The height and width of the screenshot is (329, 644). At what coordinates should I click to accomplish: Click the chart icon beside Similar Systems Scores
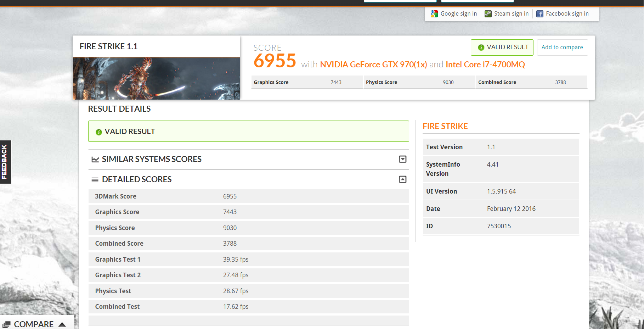coord(95,160)
